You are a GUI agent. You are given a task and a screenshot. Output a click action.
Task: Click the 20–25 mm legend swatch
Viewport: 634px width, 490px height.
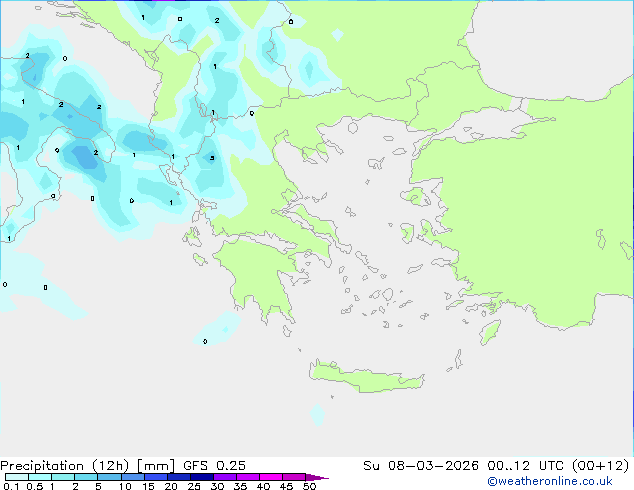179,477
